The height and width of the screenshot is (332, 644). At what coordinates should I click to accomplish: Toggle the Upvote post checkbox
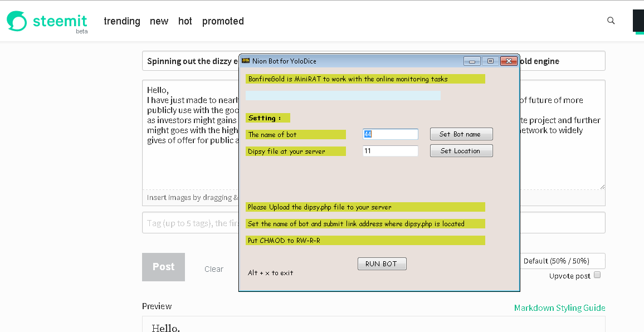(x=597, y=275)
